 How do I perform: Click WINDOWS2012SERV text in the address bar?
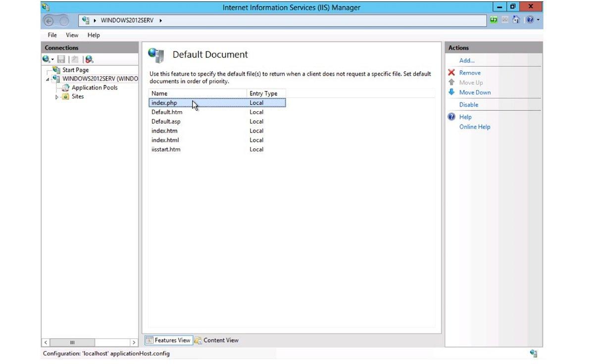pos(127,20)
